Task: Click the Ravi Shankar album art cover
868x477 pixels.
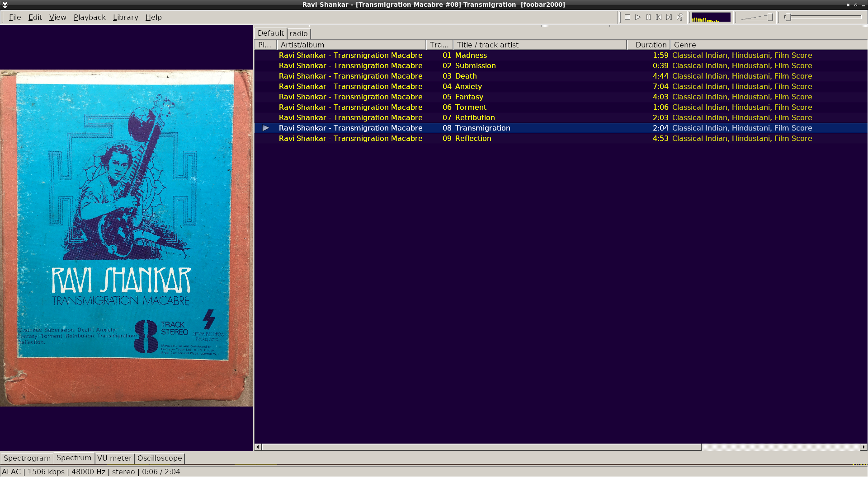Action: pos(127,238)
